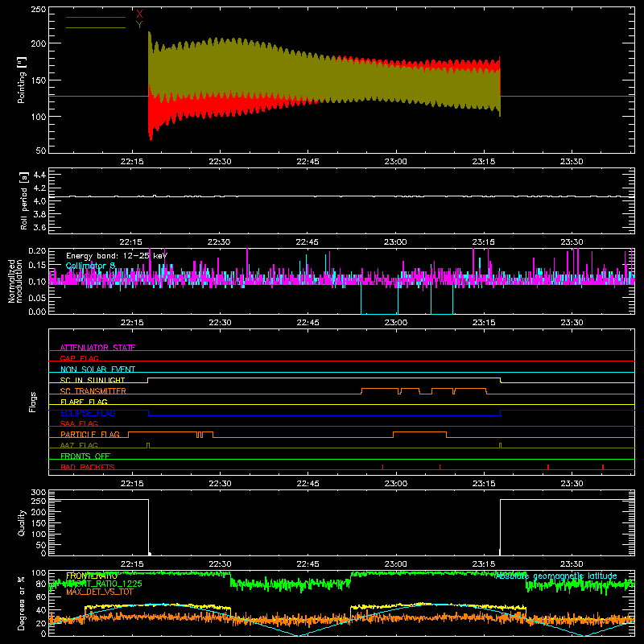
Task: Click the Flags axis title
Action: pyautogui.click(x=33, y=402)
